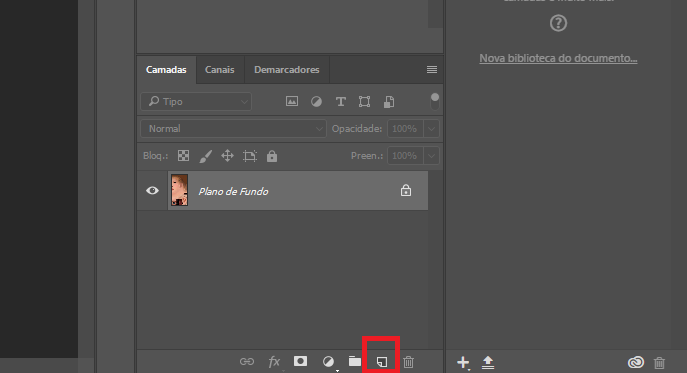Lock position move-arrows icon
The height and width of the screenshot is (373, 687).
pos(227,156)
